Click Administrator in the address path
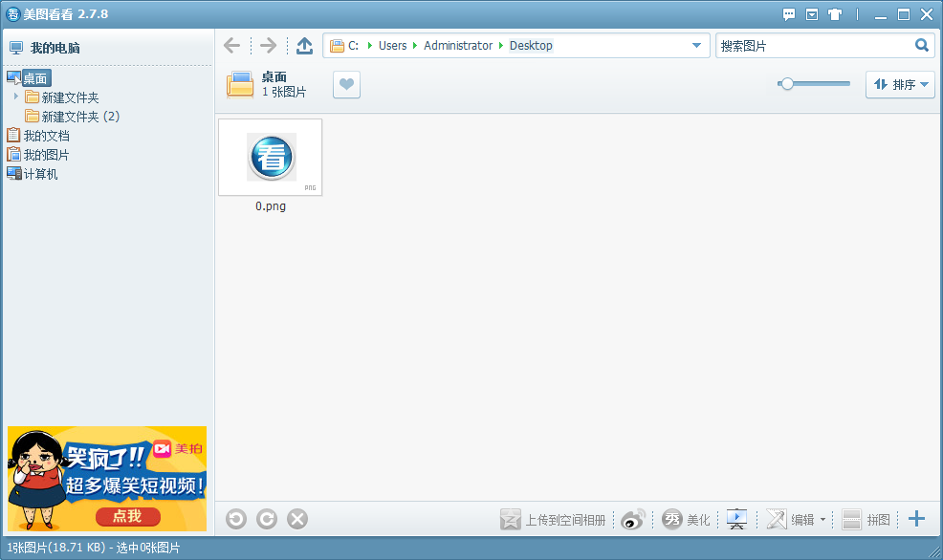 coord(458,46)
